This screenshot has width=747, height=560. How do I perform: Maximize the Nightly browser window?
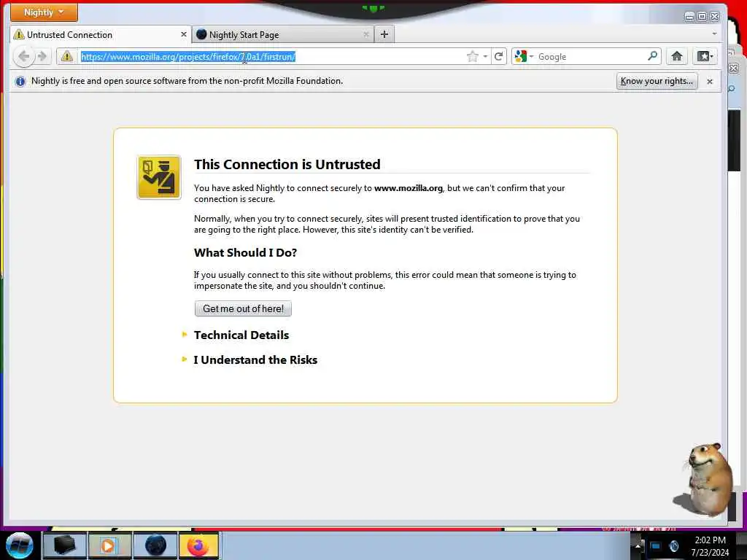[x=702, y=17]
